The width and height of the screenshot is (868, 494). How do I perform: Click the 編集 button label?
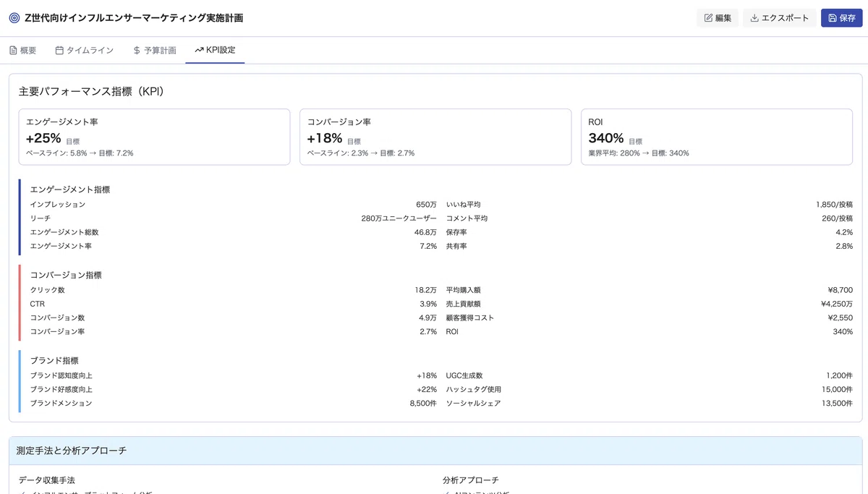pyautogui.click(x=723, y=18)
